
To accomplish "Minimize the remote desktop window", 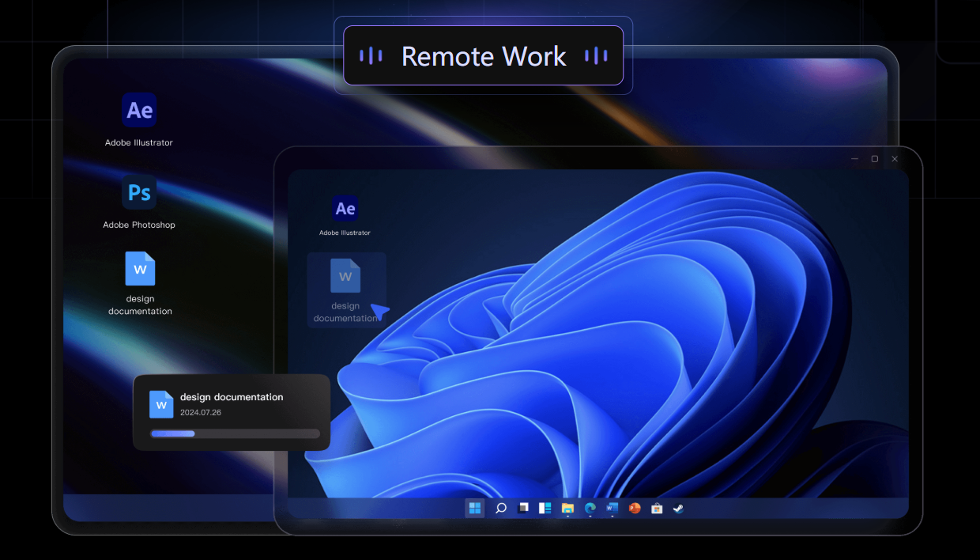I will point(854,159).
